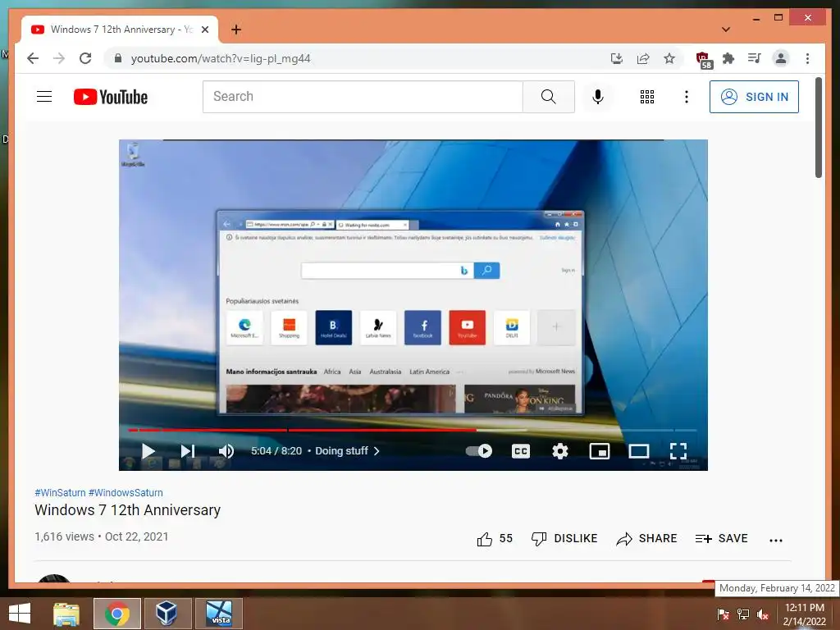Open a new tab with the plus

[x=236, y=30]
